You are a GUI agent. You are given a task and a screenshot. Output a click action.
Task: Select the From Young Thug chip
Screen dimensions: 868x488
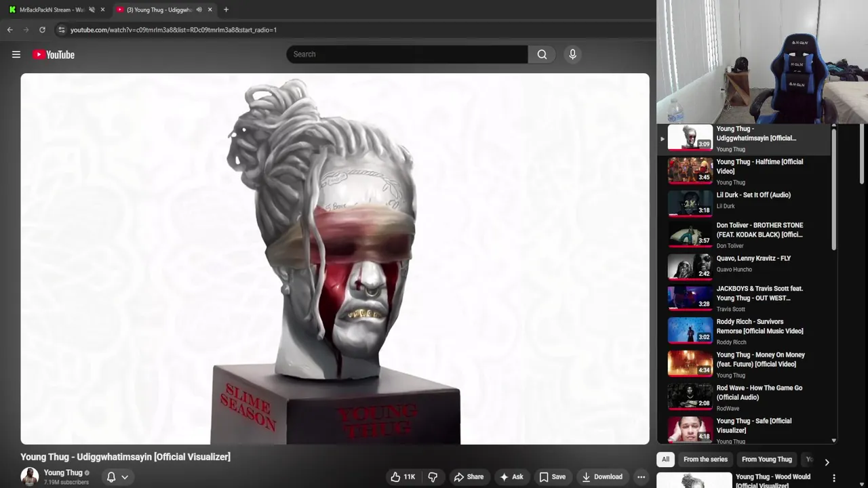pyautogui.click(x=767, y=460)
